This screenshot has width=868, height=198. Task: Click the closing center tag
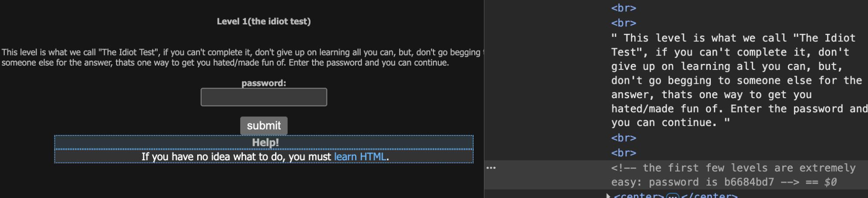(x=709, y=196)
